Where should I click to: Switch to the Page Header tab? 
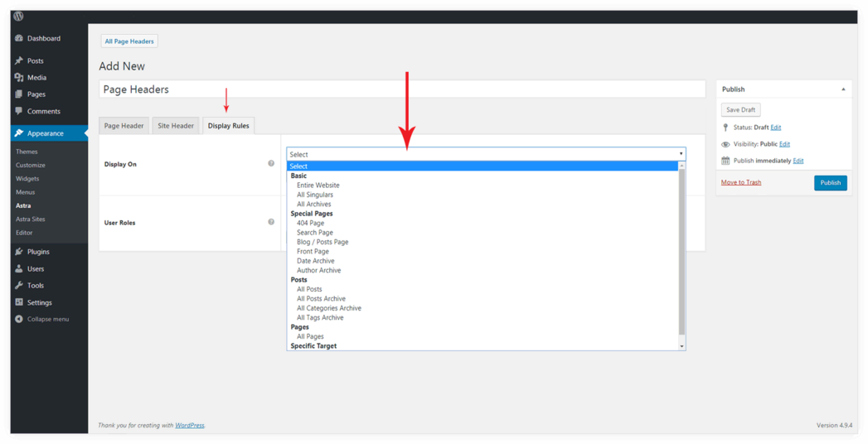pos(124,126)
